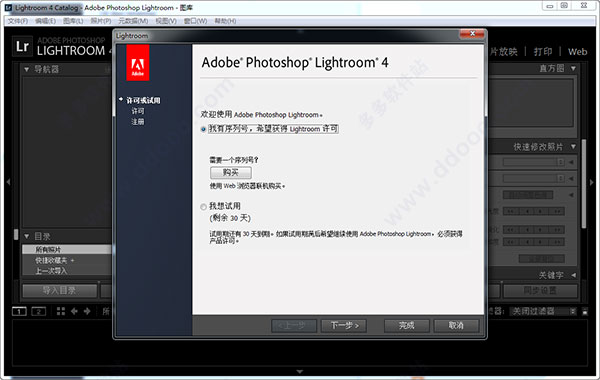The image size is (600, 380).
Task: Click the Lr logo identity plate
Action: (x=22, y=46)
